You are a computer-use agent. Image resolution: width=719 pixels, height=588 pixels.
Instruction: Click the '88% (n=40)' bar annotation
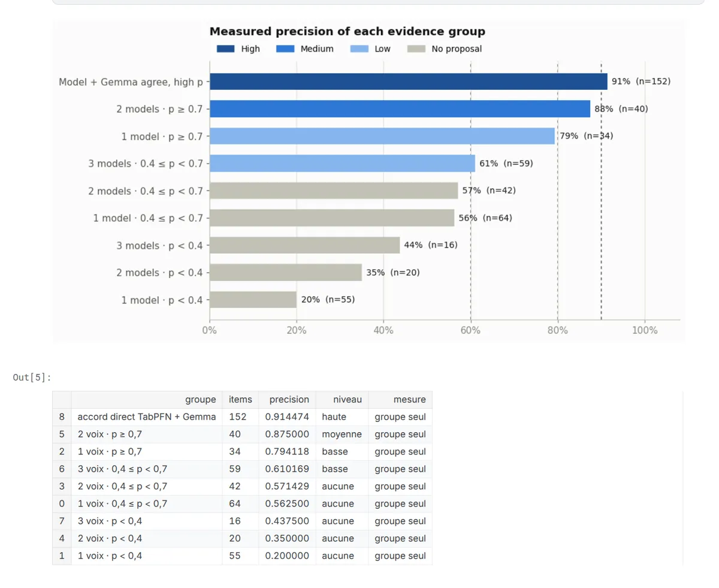[621, 109]
